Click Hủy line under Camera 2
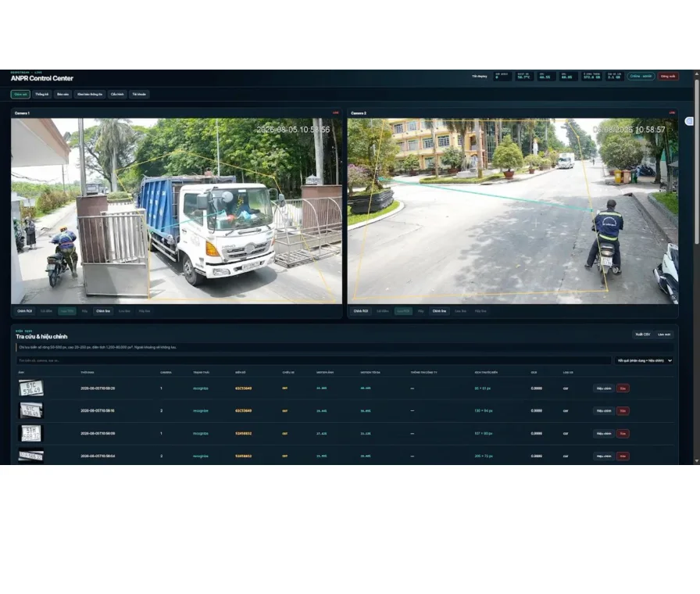 pyautogui.click(x=480, y=311)
